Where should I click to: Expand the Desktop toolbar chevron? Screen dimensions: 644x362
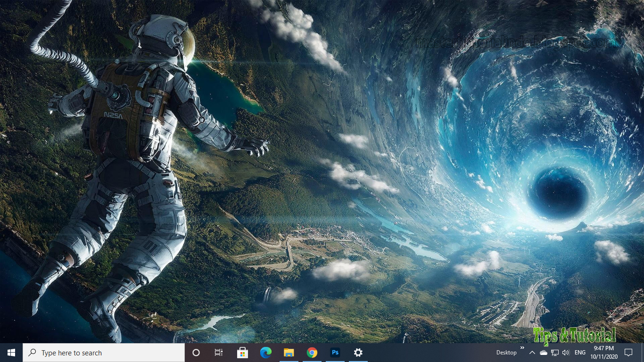coord(522,348)
